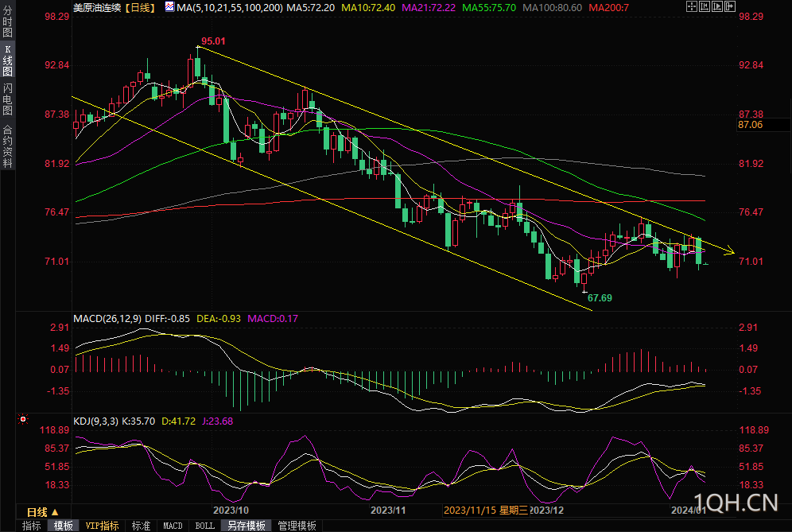Click the 95.01 high price label
Image resolution: width=792 pixels, height=532 pixels.
(x=213, y=41)
